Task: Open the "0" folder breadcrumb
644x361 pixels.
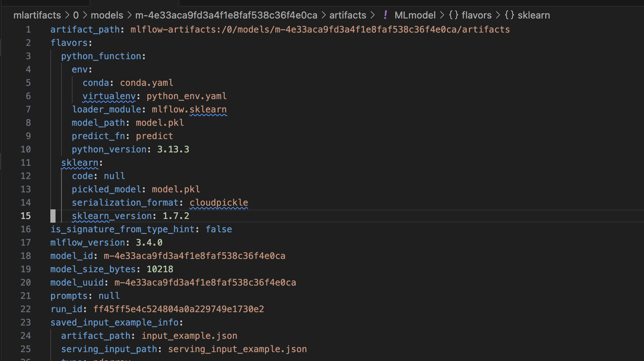Action: pos(76,15)
